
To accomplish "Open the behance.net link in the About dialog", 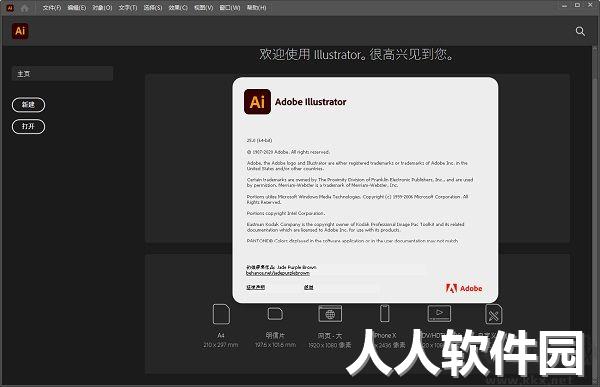I will tap(278, 273).
